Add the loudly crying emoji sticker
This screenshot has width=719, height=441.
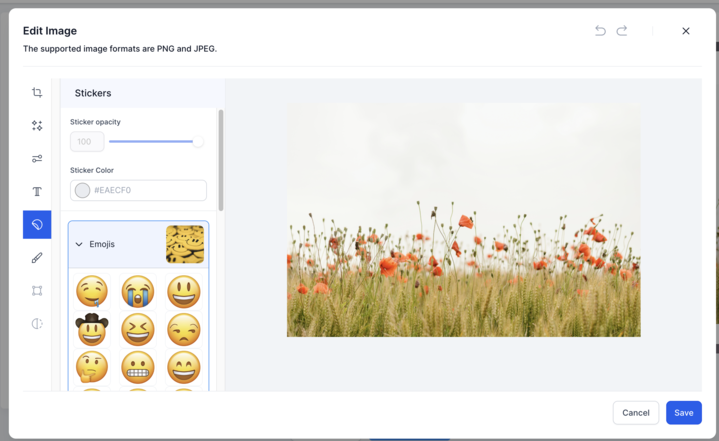click(138, 291)
